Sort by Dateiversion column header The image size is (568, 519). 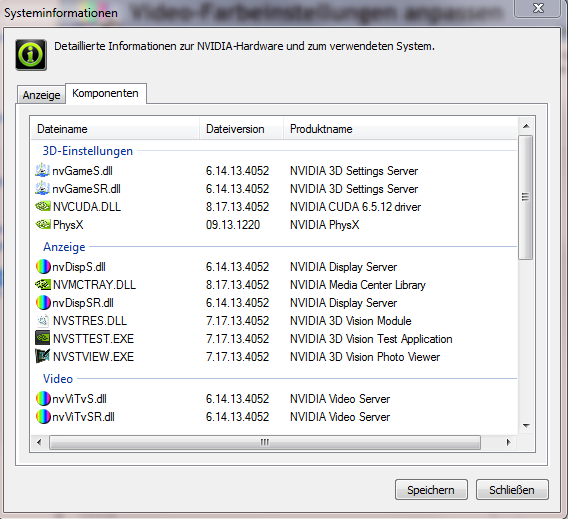[x=241, y=129]
